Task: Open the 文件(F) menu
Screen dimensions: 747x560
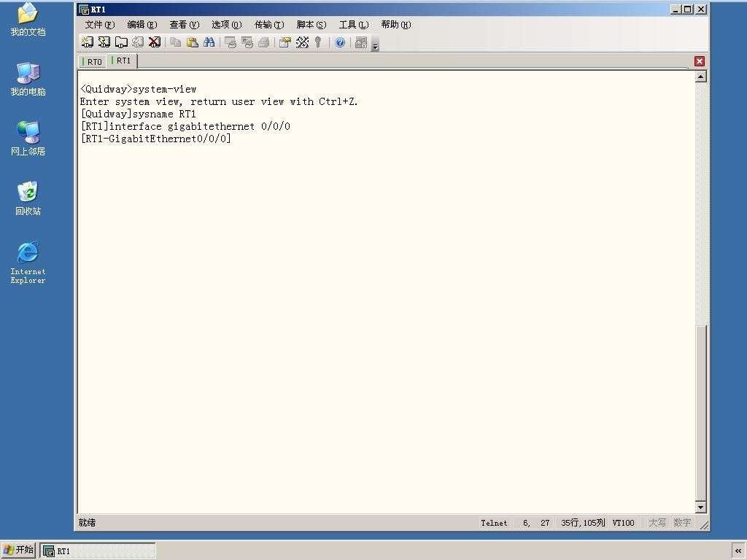Action: (99, 25)
